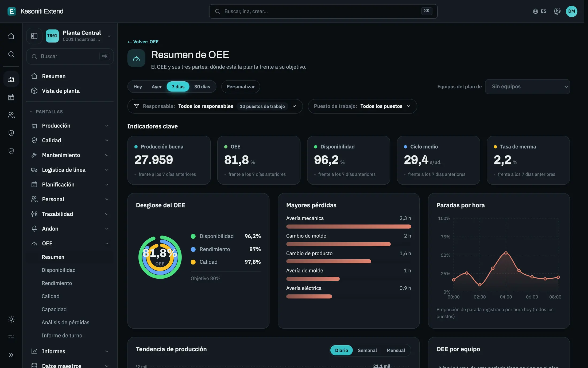The width and height of the screenshot is (588, 368).
Task: Switch language using ES globe
Action: tap(540, 11)
